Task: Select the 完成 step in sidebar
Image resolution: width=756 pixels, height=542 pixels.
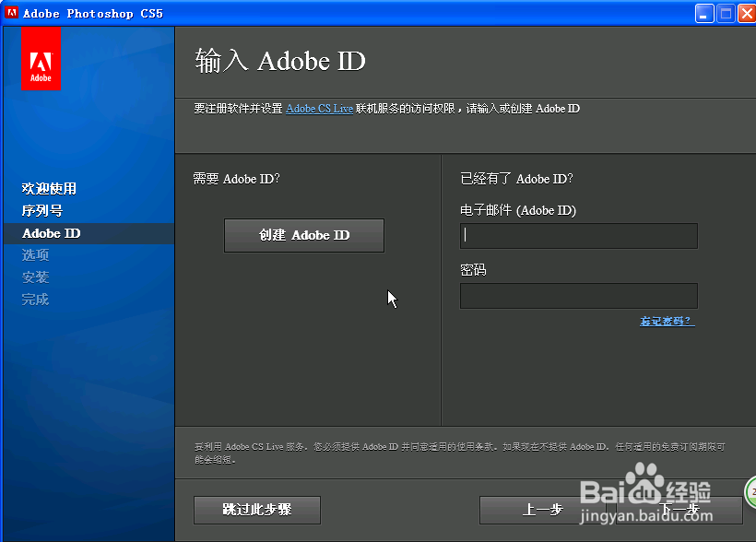Action: click(x=35, y=300)
